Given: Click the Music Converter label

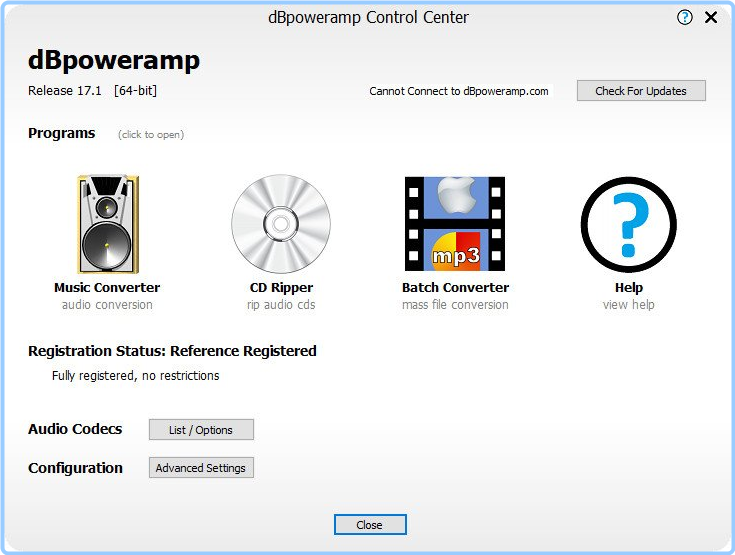Looking at the screenshot, I should [107, 287].
